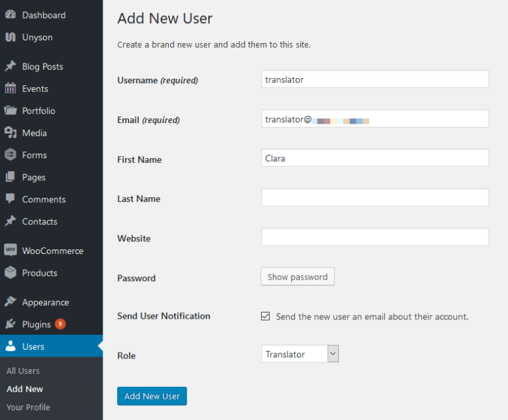Focus the Website text field

pos(374,237)
